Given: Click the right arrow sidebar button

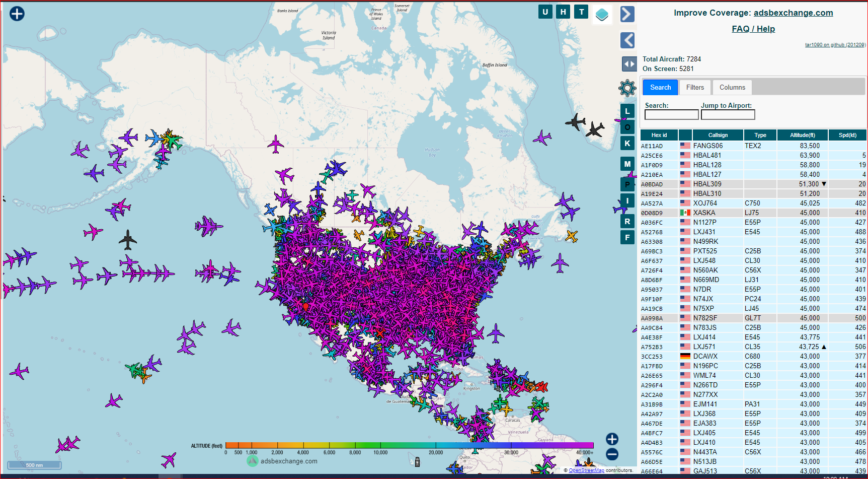Looking at the screenshot, I should tap(627, 14).
